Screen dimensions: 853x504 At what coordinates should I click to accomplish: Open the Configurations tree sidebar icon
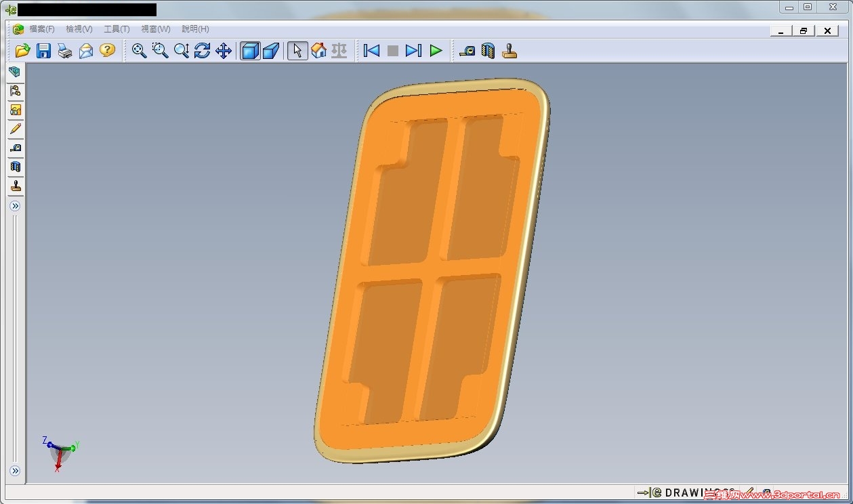pos(15,91)
